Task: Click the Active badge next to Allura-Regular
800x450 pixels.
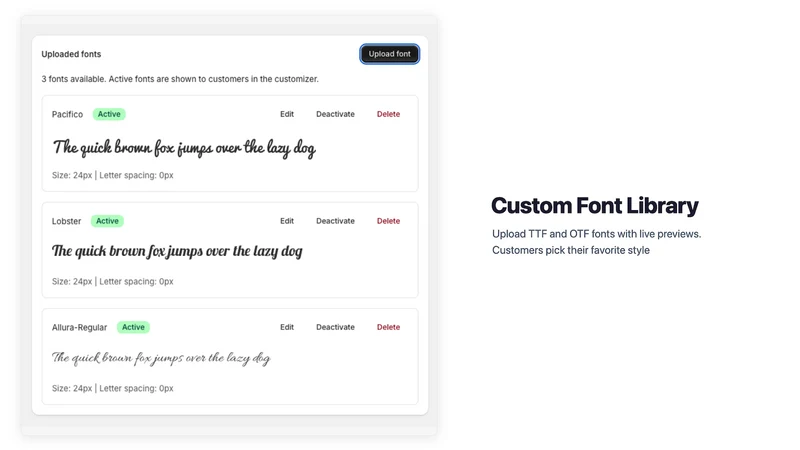Action: pyautogui.click(x=133, y=327)
